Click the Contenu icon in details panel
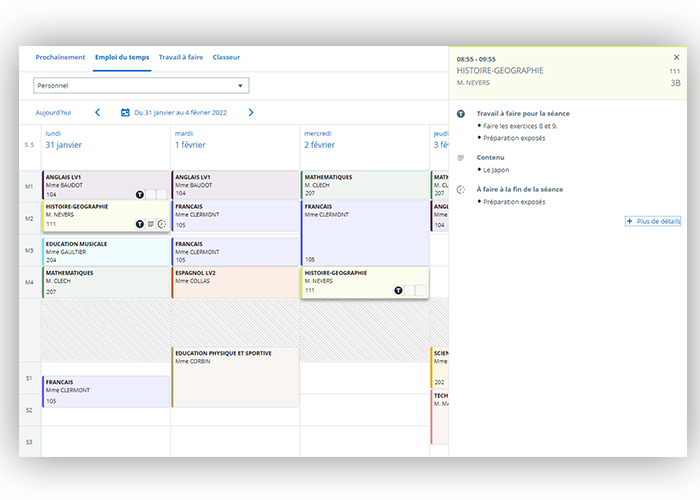The width and height of the screenshot is (700, 500). pyautogui.click(x=461, y=158)
